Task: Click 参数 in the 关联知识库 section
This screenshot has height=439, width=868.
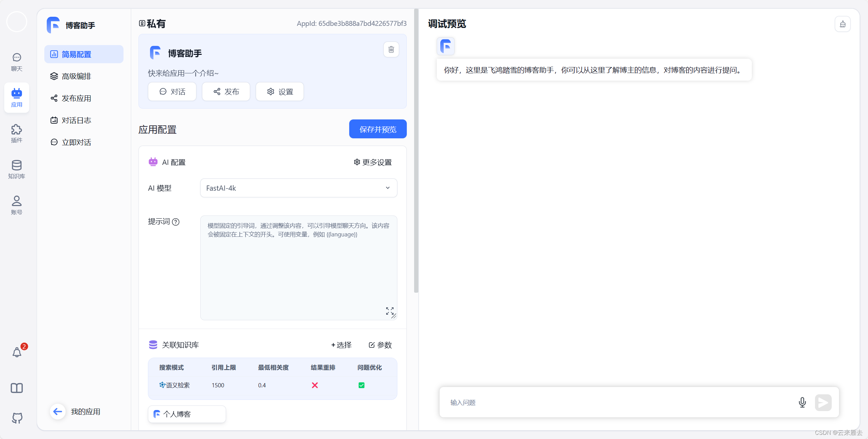Action: coord(380,345)
